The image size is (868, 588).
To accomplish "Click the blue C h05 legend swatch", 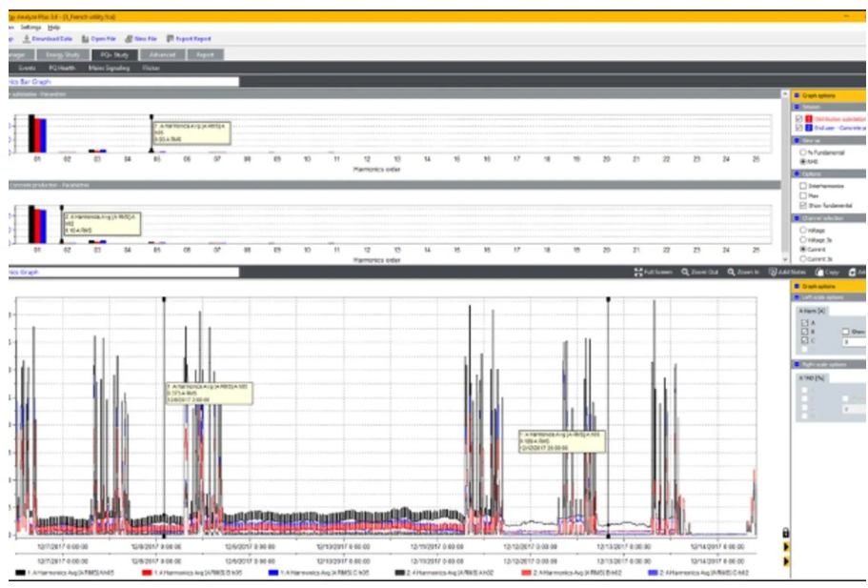I will click(273, 573).
